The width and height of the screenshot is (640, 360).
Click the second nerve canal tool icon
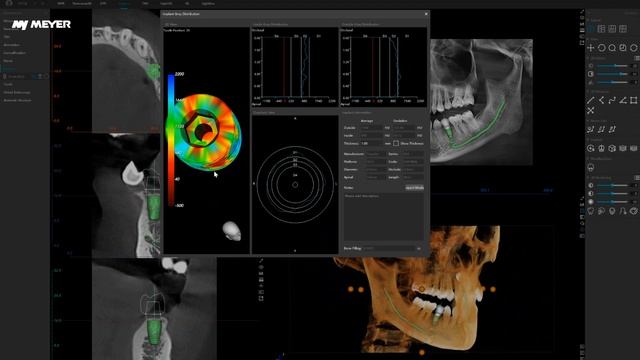click(601, 129)
